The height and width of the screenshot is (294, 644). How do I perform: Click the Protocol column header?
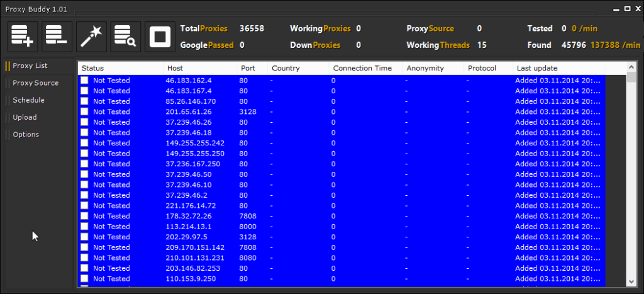point(488,68)
